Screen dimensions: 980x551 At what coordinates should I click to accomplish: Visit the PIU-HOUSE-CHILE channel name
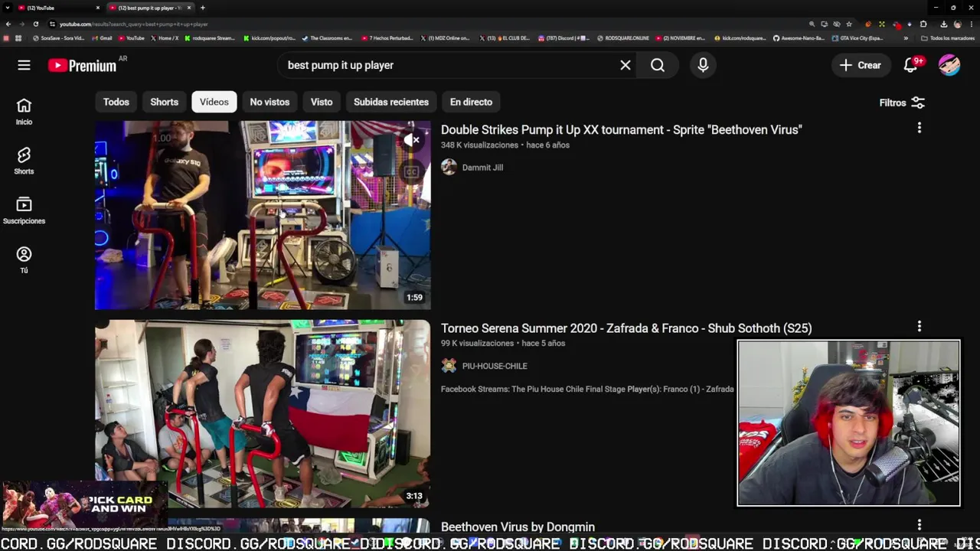[x=495, y=366]
